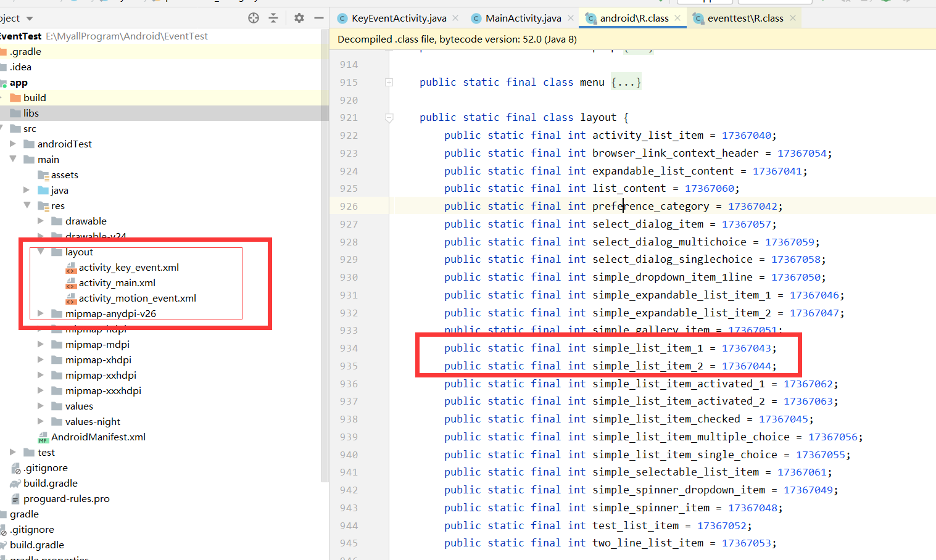Open project panel settings gear
936x560 pixels.
click(x=299, y=18)
